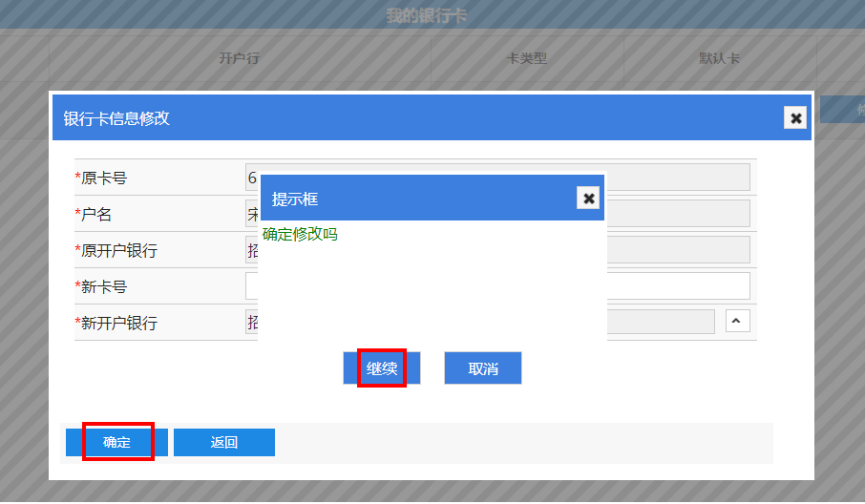
Task: Click the 原开户银行 field
Action: point(678,250)
